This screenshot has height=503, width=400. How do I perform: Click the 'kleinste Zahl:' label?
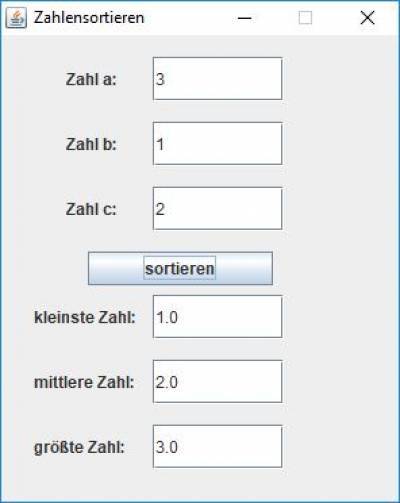pyautogui.click(x=85, y=317)
